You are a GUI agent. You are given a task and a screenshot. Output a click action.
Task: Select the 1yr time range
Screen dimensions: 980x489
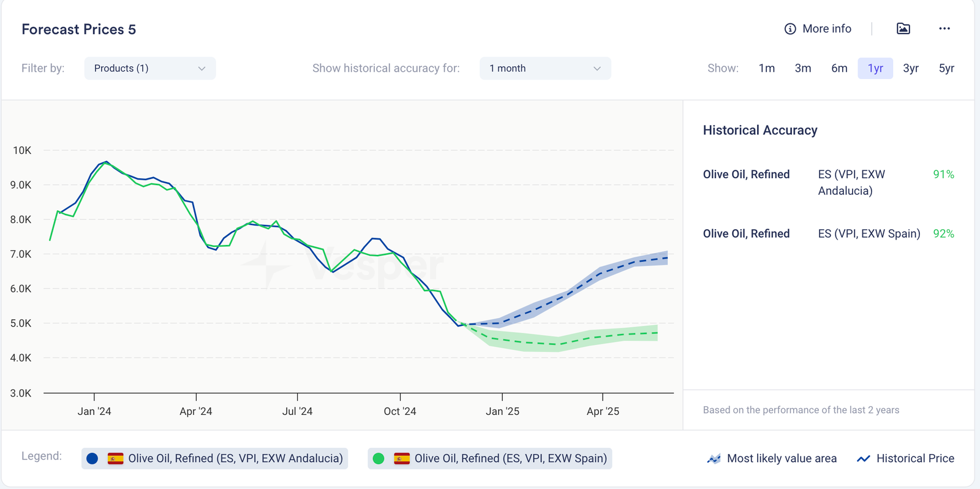click(x=875, y=68)
